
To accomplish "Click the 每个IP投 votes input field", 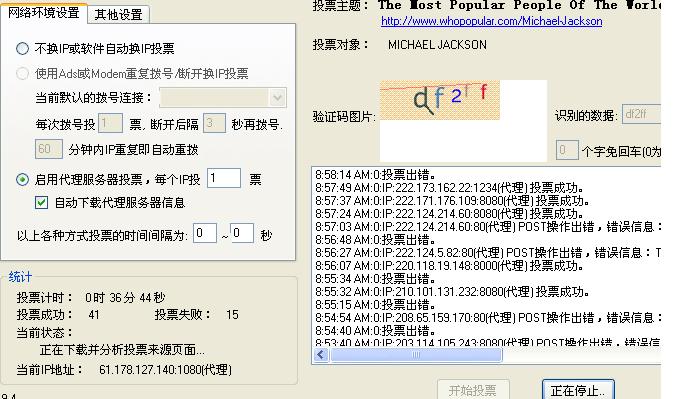I will 224,178.
